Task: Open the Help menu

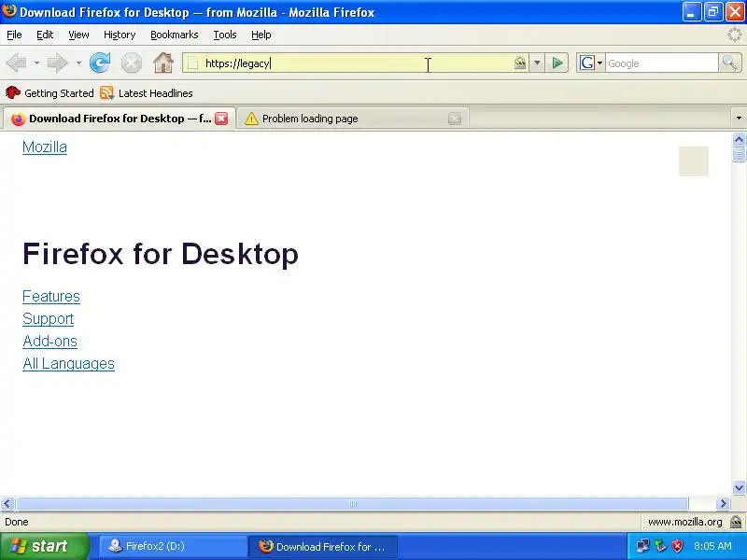Action: (x=261, y=35)
